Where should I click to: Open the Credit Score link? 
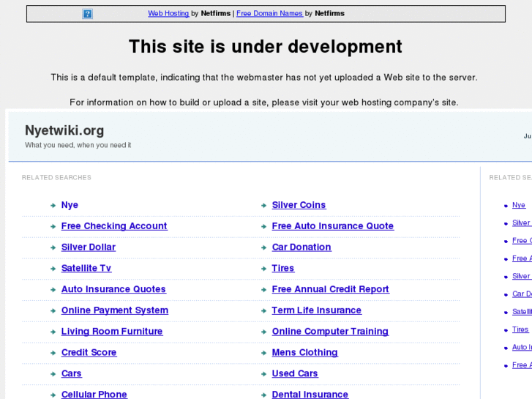[x=89, y=352]
